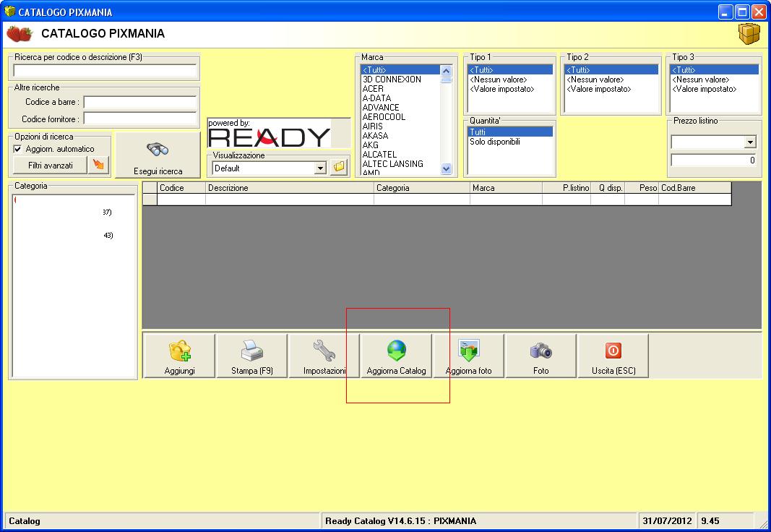771x532 pixels.
Task: Click the P.listino column header
Action: tap(567, 188)
